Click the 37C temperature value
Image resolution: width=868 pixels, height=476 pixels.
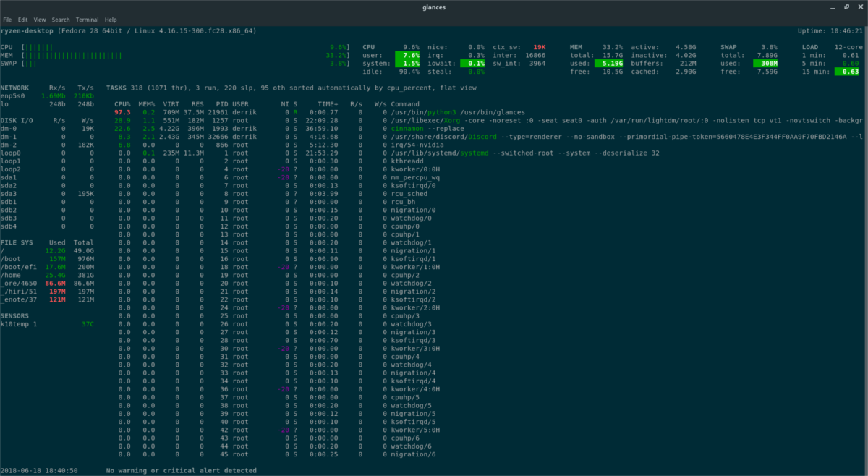88,324
